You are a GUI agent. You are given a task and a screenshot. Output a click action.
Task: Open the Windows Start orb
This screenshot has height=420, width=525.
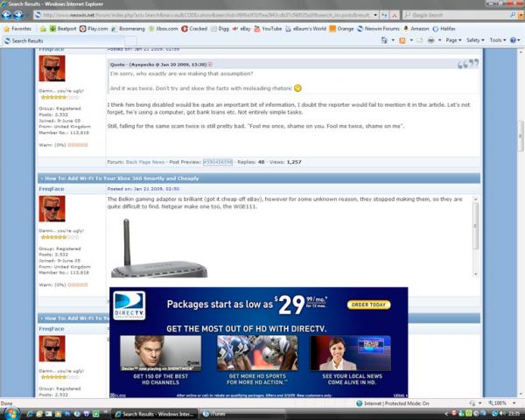(11, 414)
